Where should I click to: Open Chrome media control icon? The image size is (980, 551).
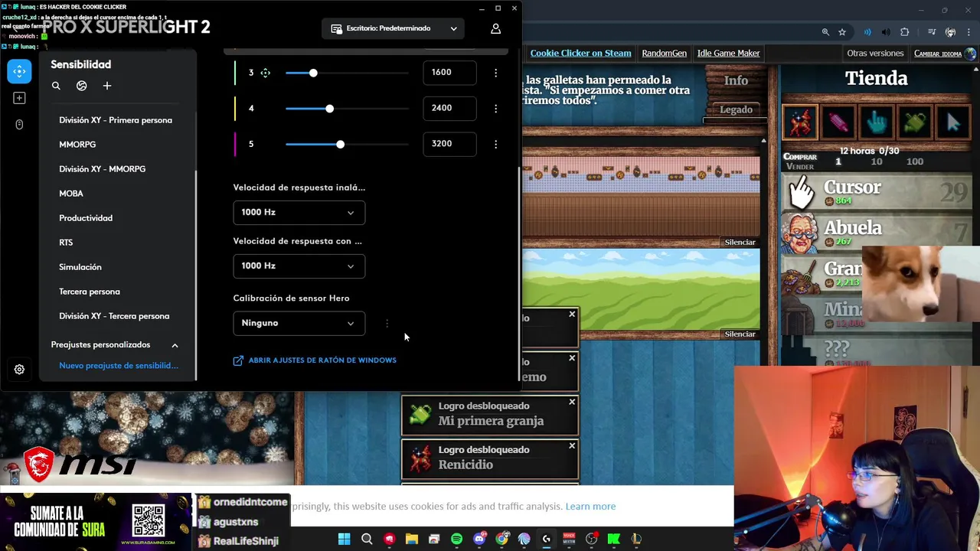pos(932,32)
